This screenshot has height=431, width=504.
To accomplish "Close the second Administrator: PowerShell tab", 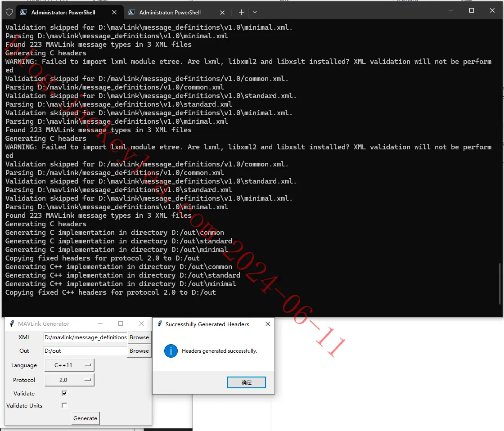I will (222, 12).
